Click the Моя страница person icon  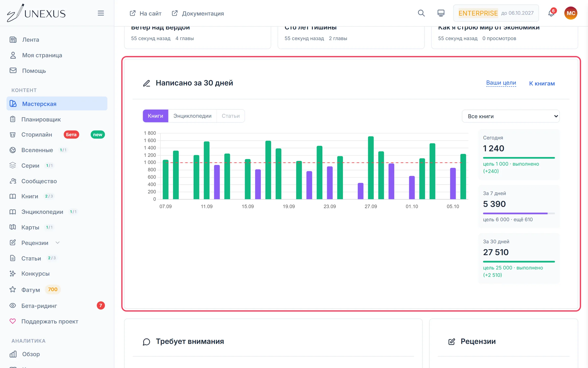13,55
